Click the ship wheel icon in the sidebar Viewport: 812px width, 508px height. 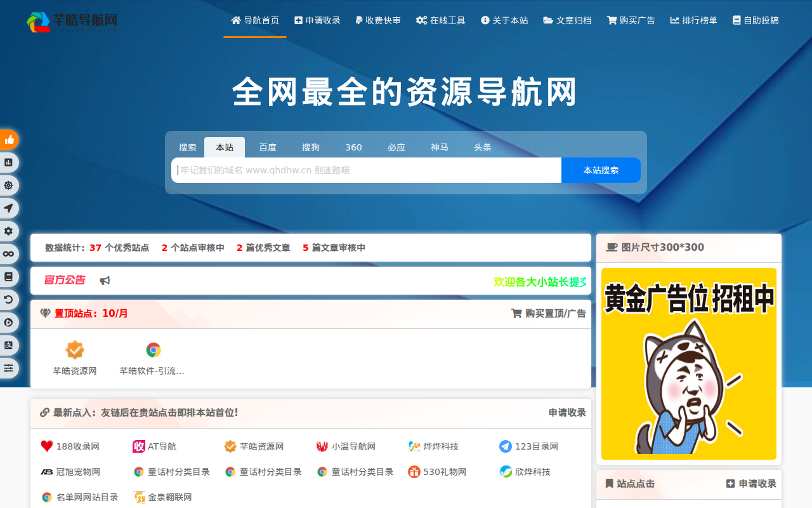tap(9, 185)
